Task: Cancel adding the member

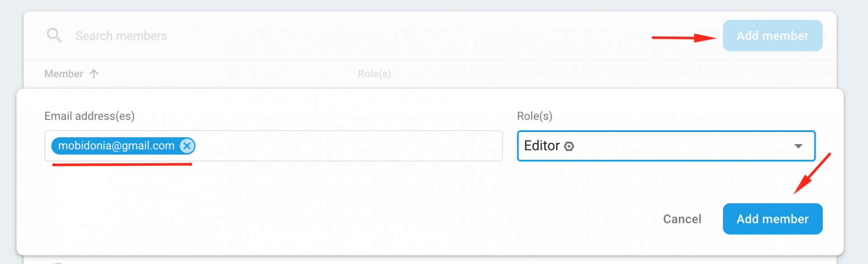Action: point(682,219)
